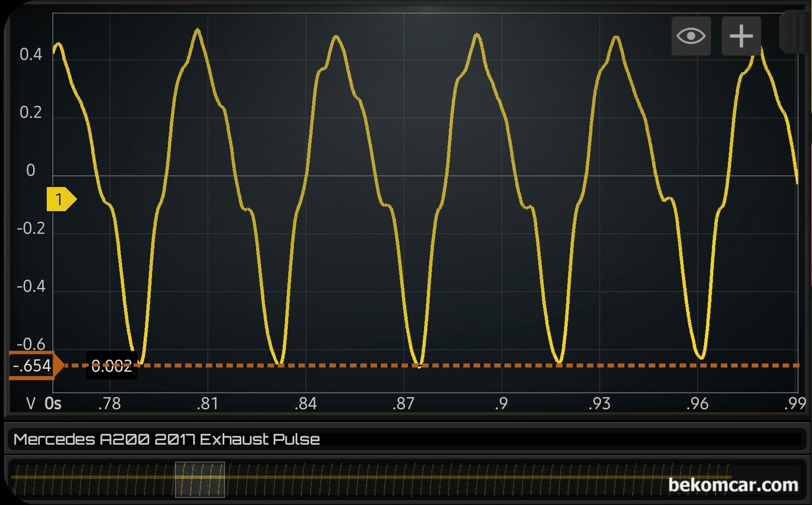Click the 0 voltage axis label

pyautogui.click(x=31, y=171)
